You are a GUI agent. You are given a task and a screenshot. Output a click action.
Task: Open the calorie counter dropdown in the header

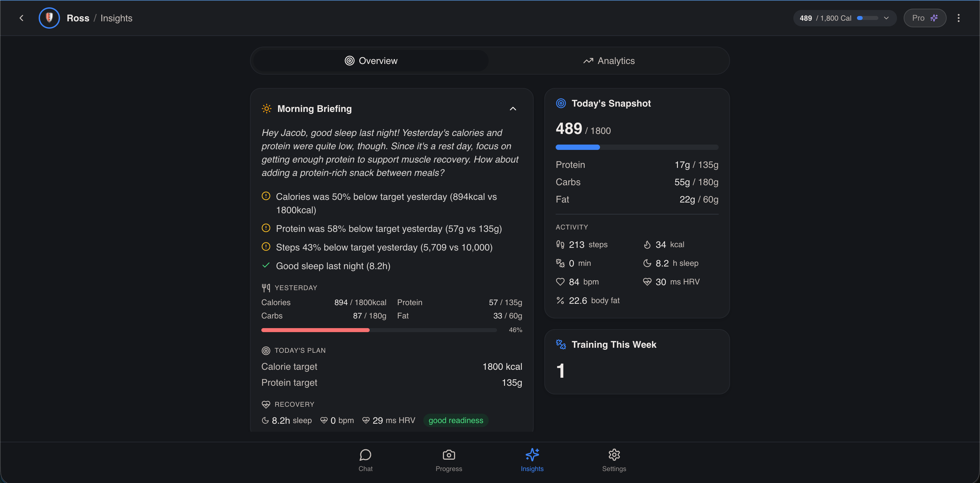click(886, 18)
